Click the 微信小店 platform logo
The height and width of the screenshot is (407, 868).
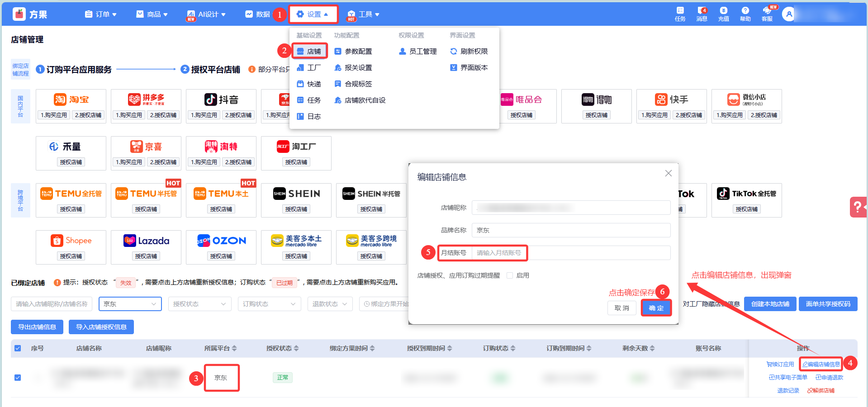747,99
